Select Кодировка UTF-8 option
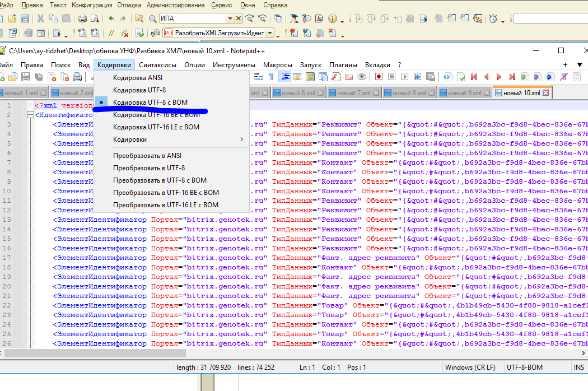This screenshot has height=391, width=588. tap(171, 90)
